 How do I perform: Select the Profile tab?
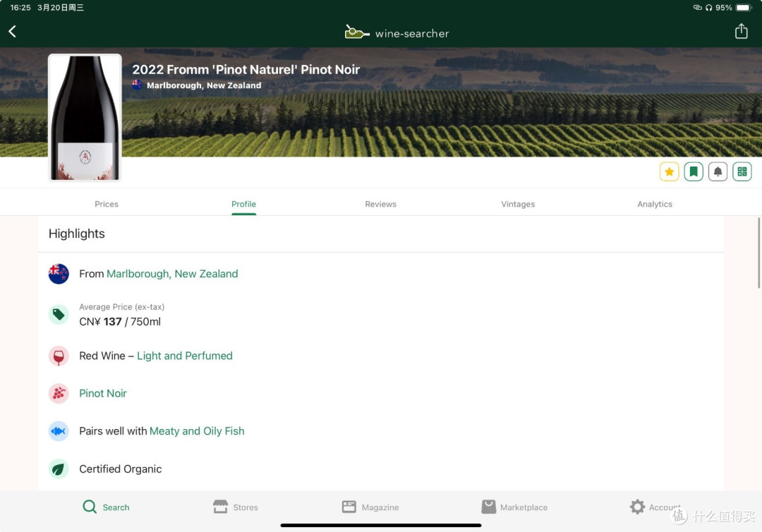tap(243, 204)
